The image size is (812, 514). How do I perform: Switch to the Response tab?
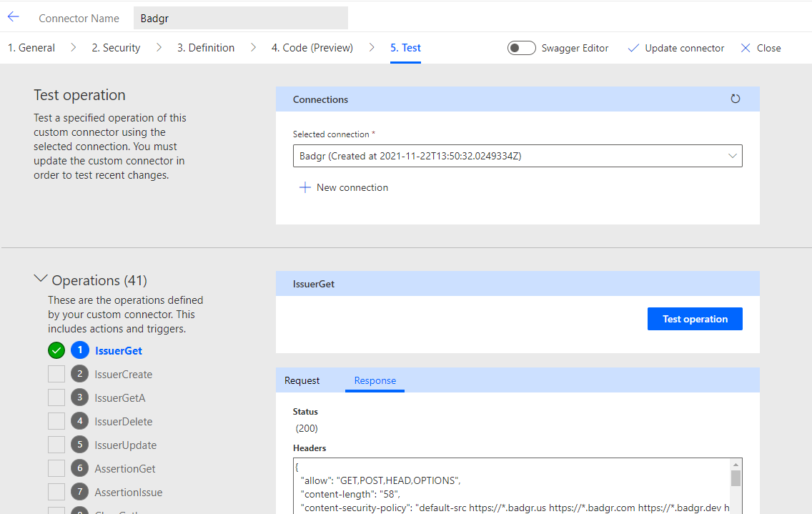pos(375,380)
